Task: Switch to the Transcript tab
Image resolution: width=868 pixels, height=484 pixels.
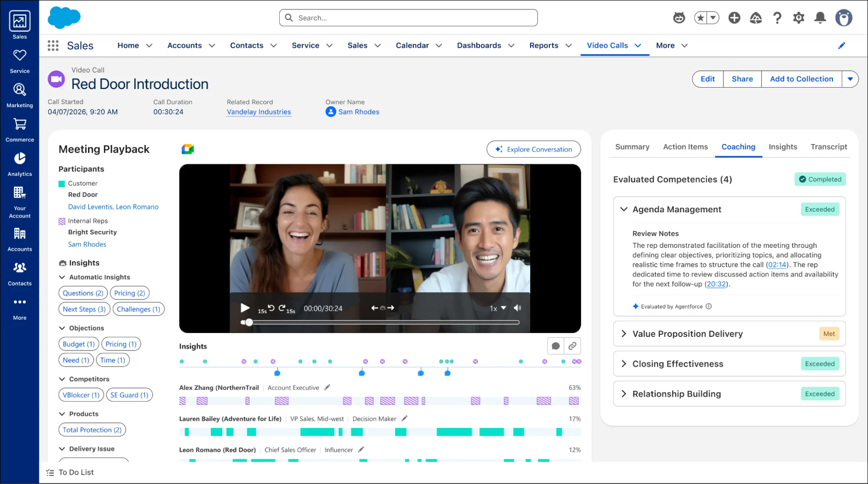Action: pyautogui.click(x=828, y=147)
